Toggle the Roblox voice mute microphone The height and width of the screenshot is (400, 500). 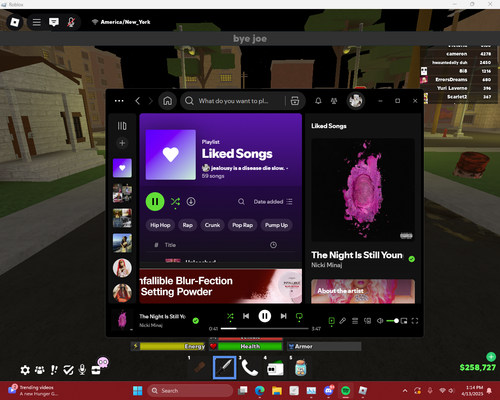tap(71, 22)
